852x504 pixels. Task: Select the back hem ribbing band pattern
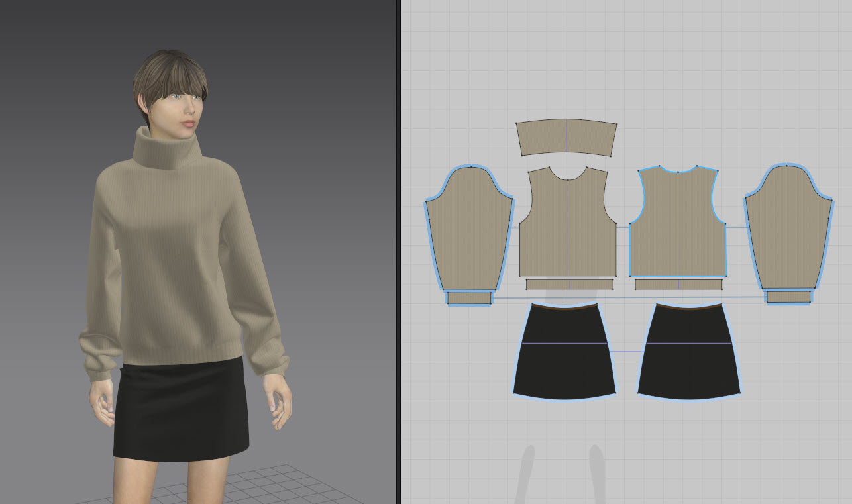click(x=678, y=284)
